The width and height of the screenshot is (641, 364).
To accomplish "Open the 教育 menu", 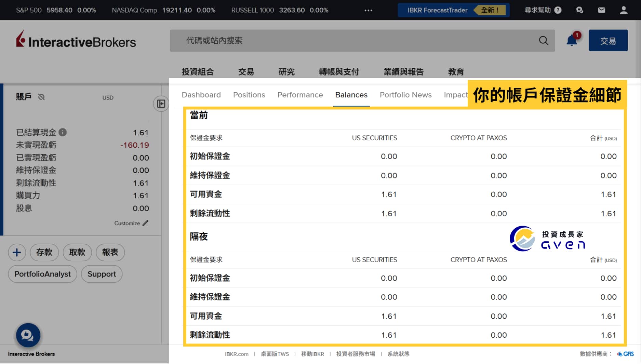I will 456,71.
